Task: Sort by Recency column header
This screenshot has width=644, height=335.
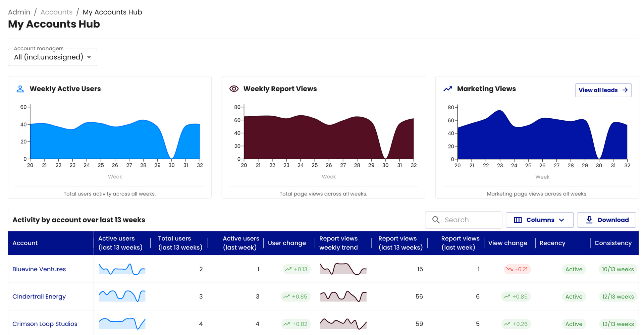Action: click(x=552, y=243)
